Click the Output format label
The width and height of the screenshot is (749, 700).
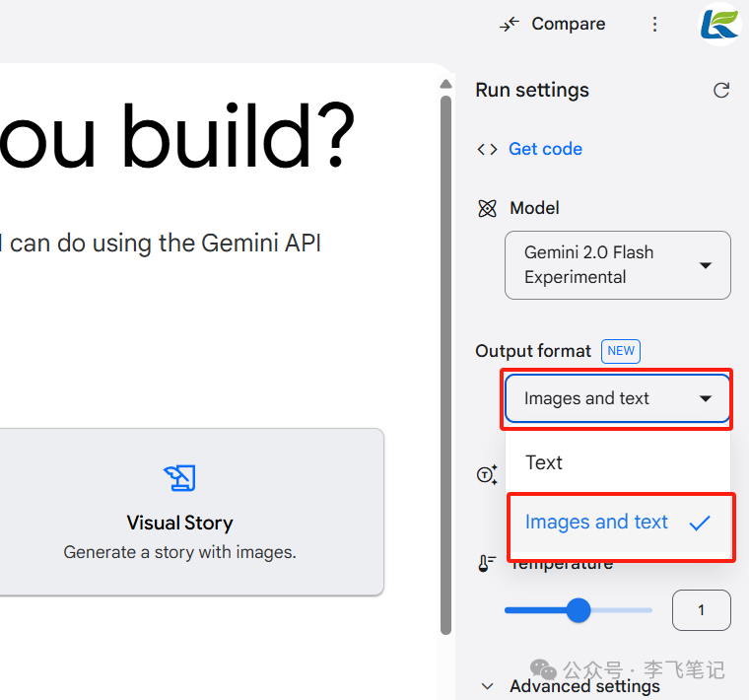tap(533, 351)
